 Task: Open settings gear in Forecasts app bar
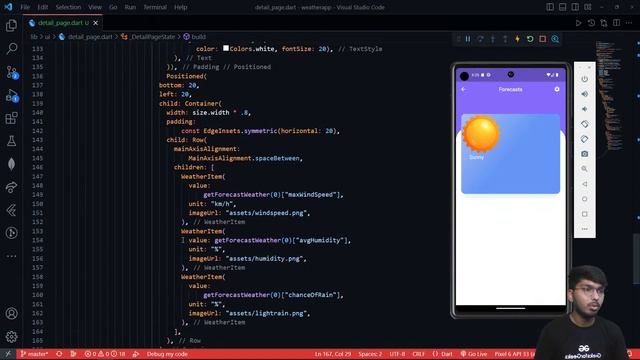557,89
